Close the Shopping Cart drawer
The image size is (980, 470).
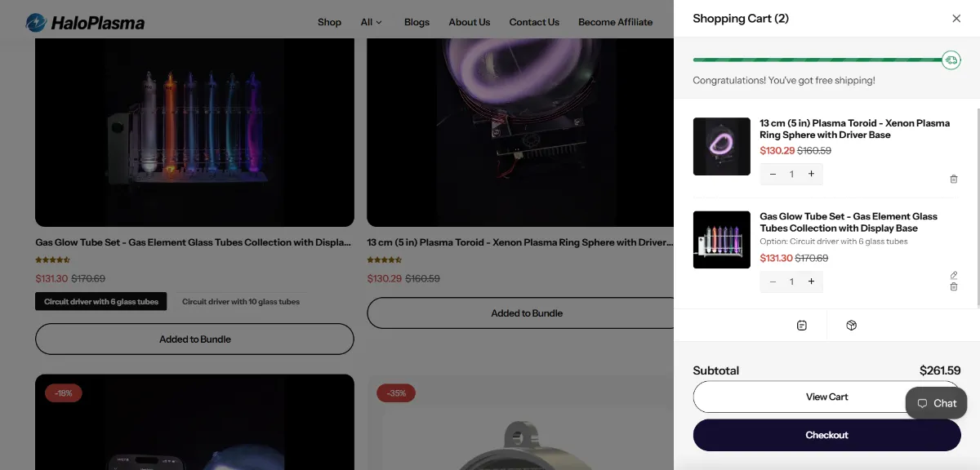tap(956, 19)
